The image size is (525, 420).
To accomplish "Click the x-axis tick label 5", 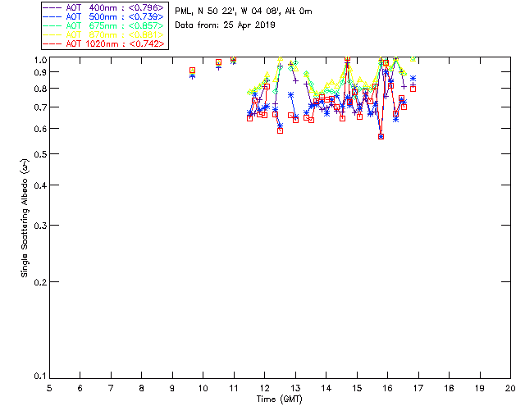I will click(49, 386).
